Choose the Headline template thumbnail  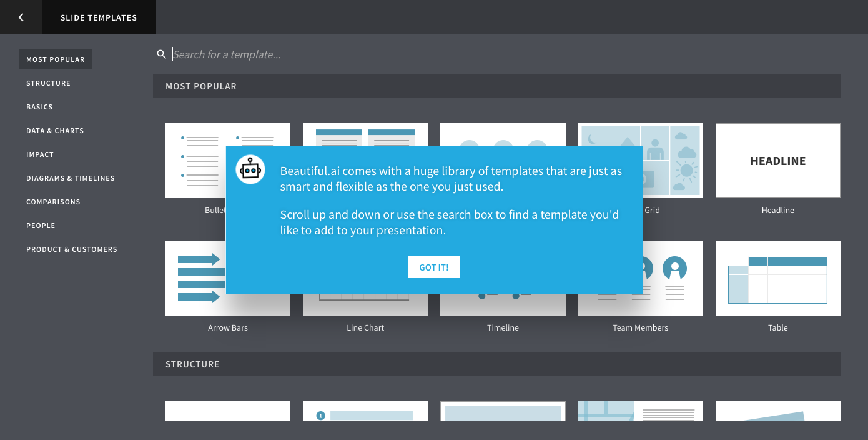pyautogui.click(x=778, y=161)
